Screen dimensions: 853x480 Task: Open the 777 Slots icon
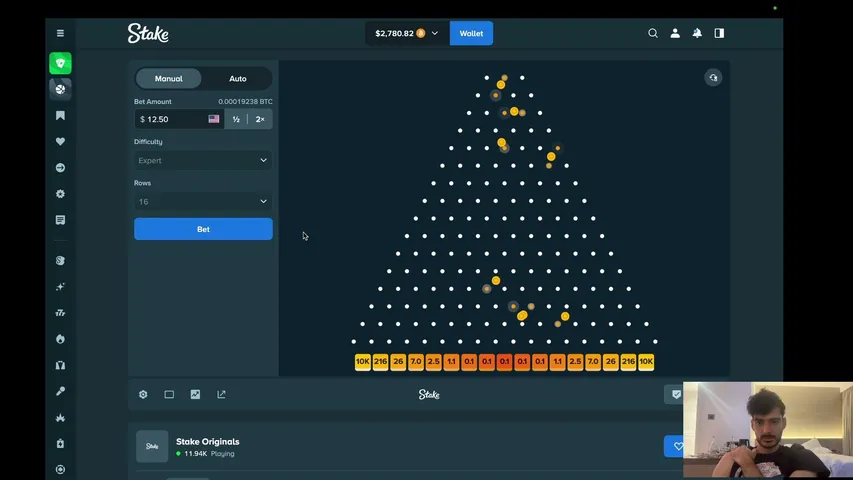(60, 313)
